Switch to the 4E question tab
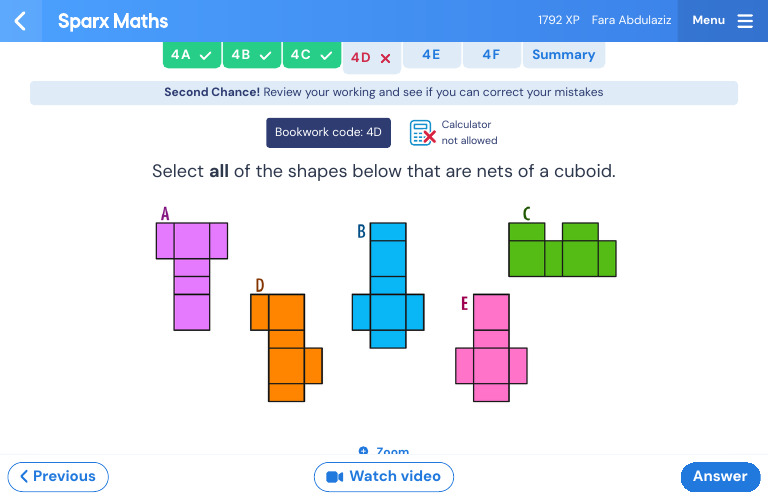The width and height of the screenshot is (768, 499). click(x=431, y=55)
